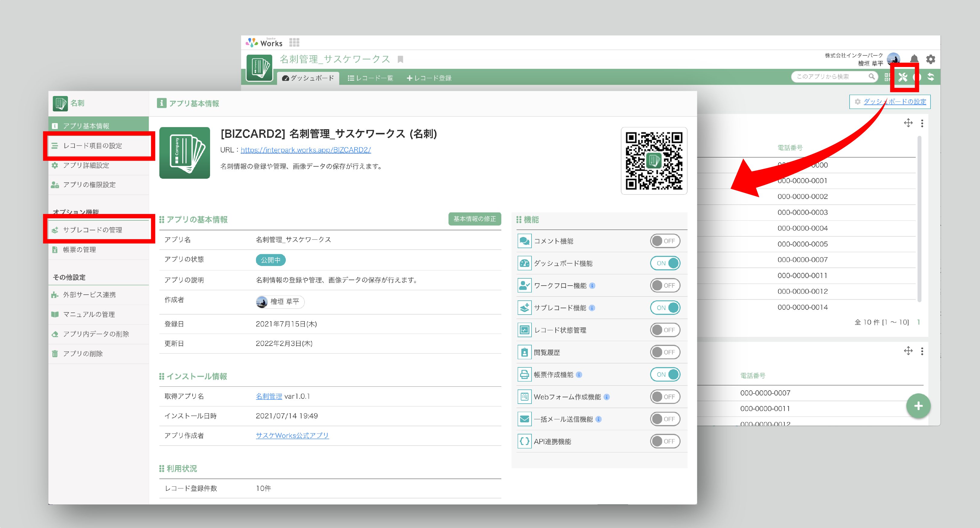This screenshot has height=528, width=980.
Task: Switch on the 閲覧履歴 toggle
Action: click(x=665, y=352)
